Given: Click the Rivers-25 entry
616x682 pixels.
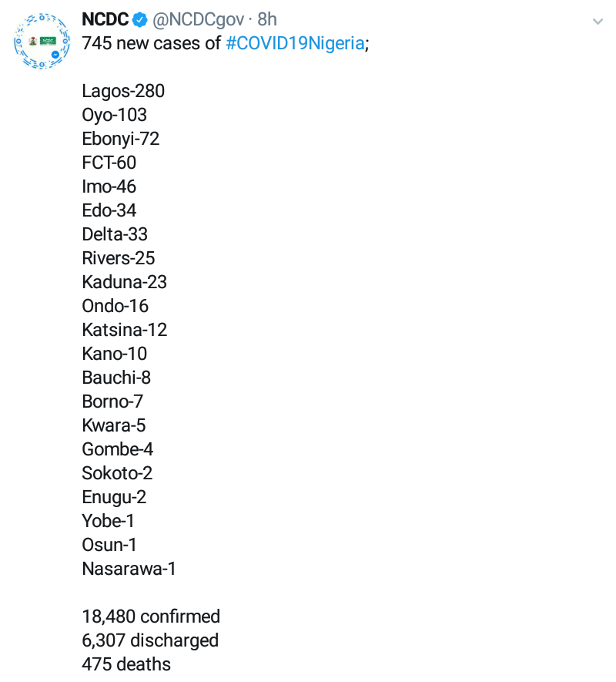Looking at the screenshot, I should click(x=119, y=258).
